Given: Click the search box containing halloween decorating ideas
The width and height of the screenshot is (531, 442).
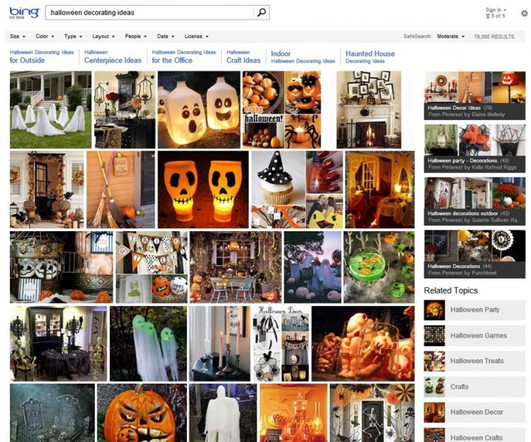Looking at the screenshot, I should point(150,13).
